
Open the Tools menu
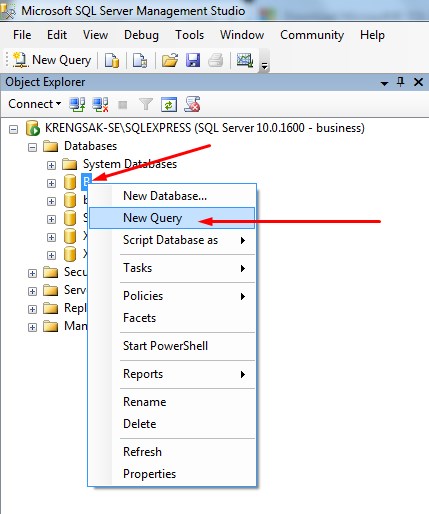(190, 35)
